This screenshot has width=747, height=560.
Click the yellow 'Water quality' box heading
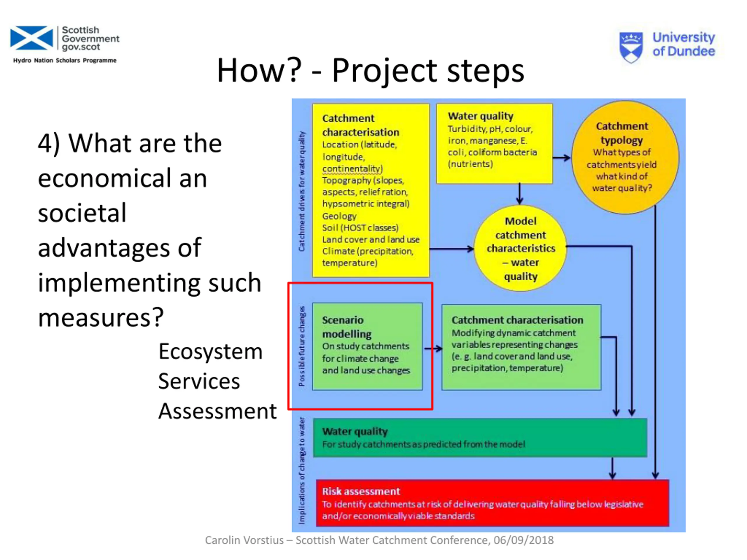pos(481,116)
